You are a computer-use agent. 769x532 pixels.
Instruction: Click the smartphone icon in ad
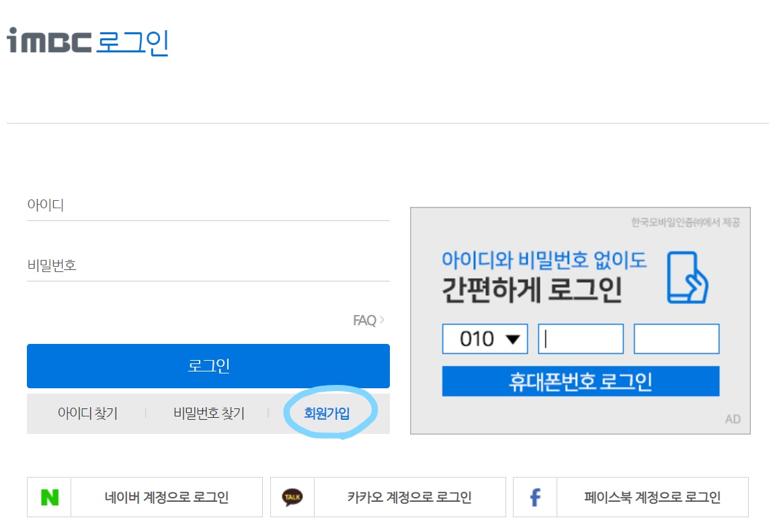[688, 277]
